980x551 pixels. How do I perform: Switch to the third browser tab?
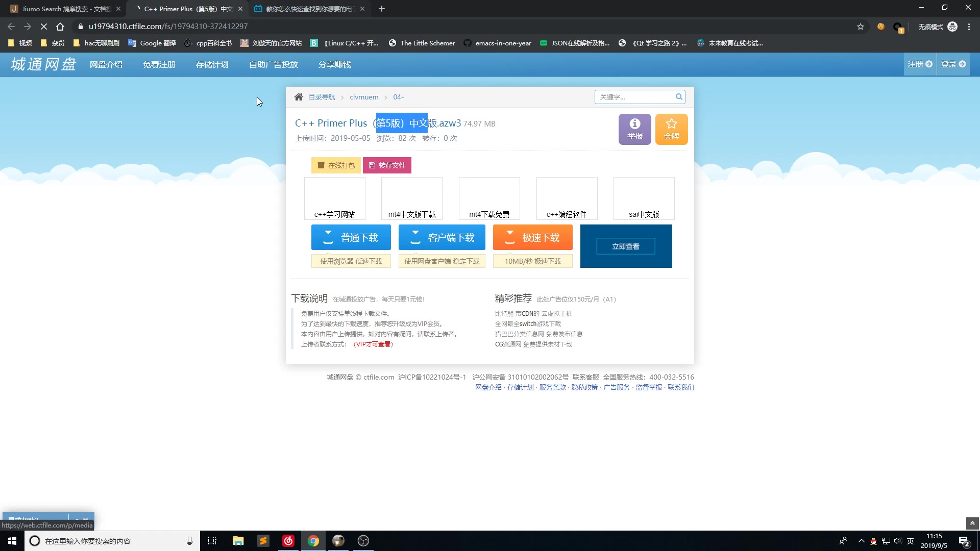[x=310, y=9]
